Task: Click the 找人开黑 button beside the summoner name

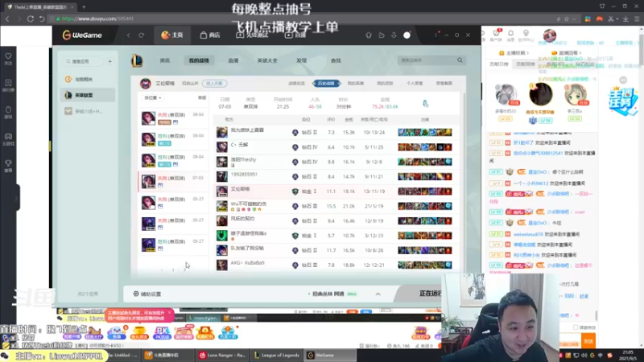Action: tap(214, 84)
